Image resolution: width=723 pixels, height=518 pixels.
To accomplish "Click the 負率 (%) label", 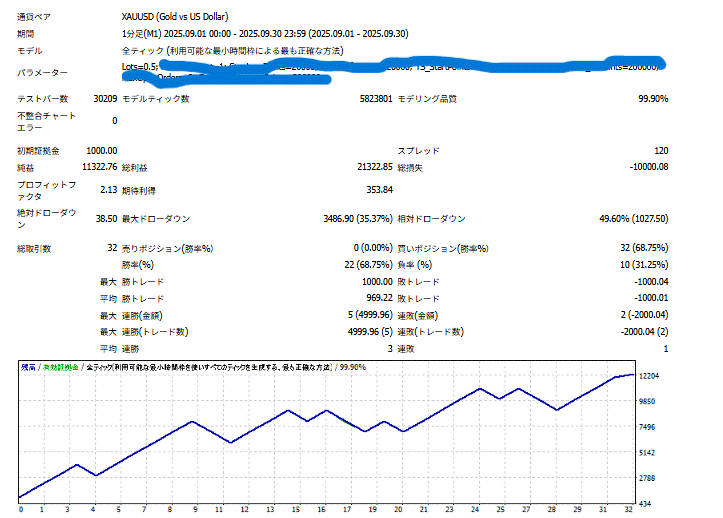I will tap(415, 265).
